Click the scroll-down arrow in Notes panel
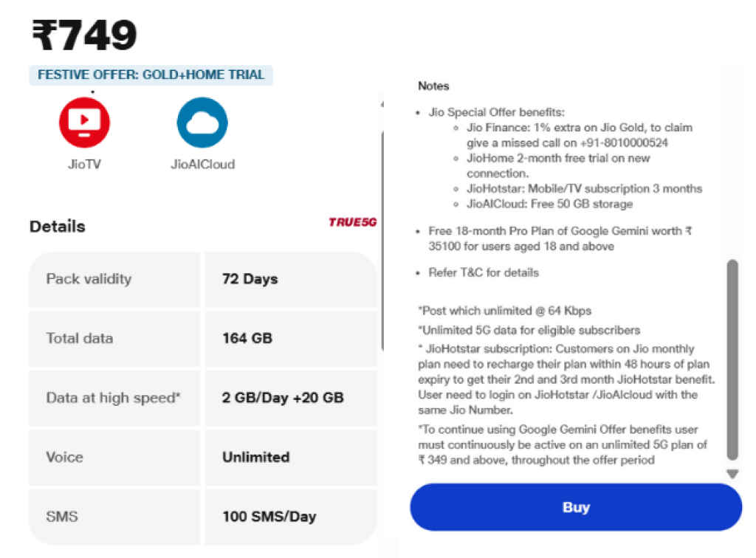The height and width of the screenshot is (558, 756). tap(732, 473)
